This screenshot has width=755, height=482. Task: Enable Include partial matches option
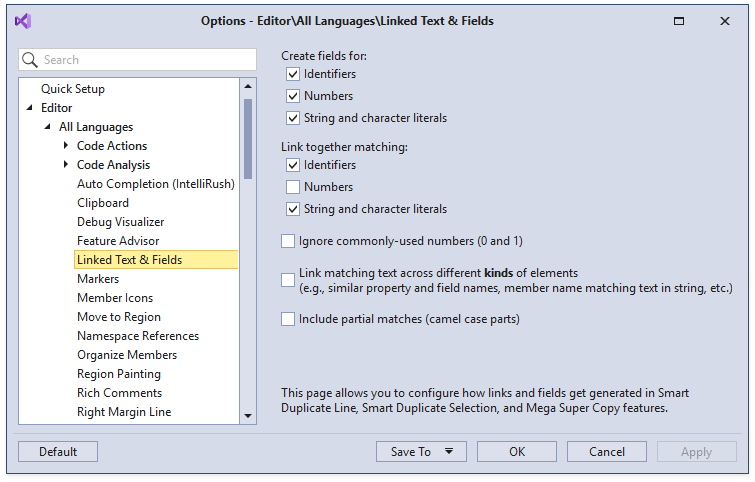288,319
